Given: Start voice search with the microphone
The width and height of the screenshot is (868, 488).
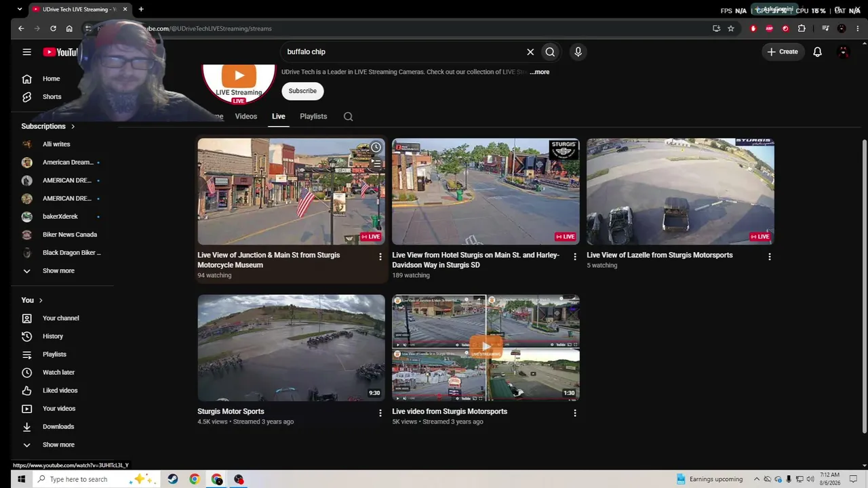Looking at the screenshot, I should coord(578,52).
